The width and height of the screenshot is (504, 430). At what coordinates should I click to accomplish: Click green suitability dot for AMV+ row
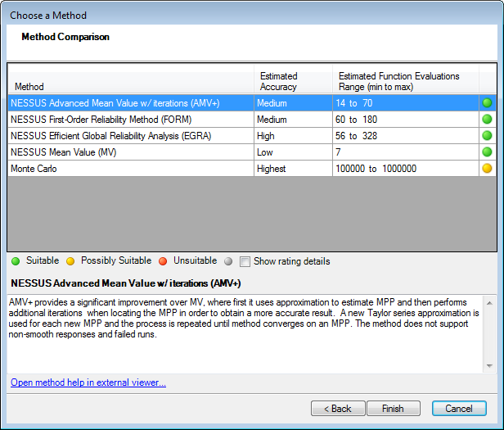pyautogui.click(x=487, y=103)
